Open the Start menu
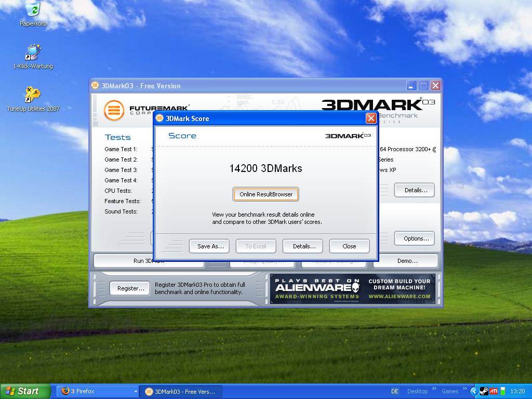The width and height of the screenshot is (532, 399). point(25,391)
